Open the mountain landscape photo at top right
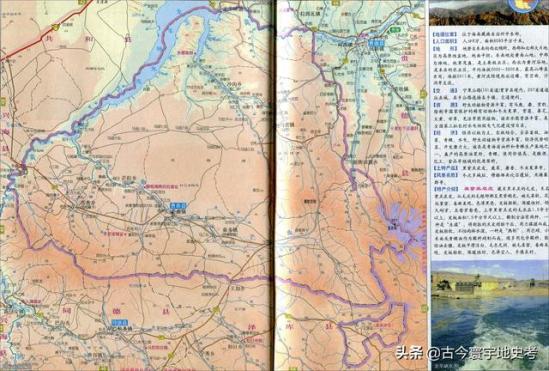The image size is (549, 371). pyautogui.click(x=489, y=13)
